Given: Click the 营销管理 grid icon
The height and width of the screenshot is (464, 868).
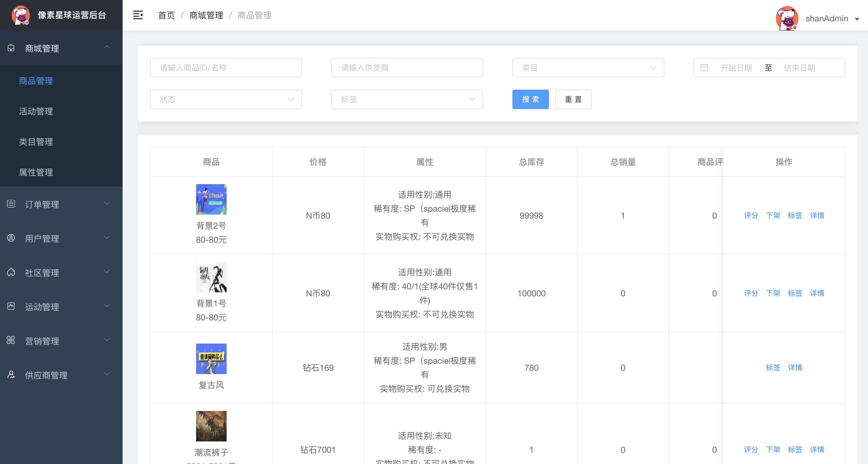Looking at the screenshot, I should tap(11, 340).
